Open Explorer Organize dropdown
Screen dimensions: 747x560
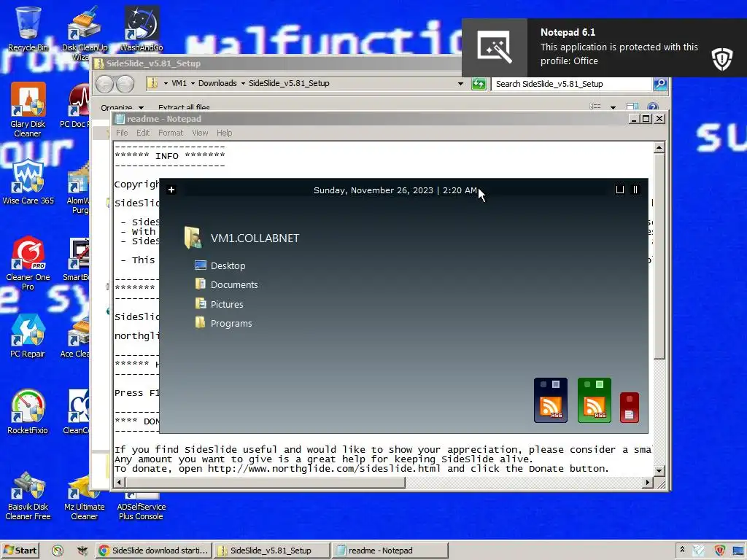pos(122,108)
